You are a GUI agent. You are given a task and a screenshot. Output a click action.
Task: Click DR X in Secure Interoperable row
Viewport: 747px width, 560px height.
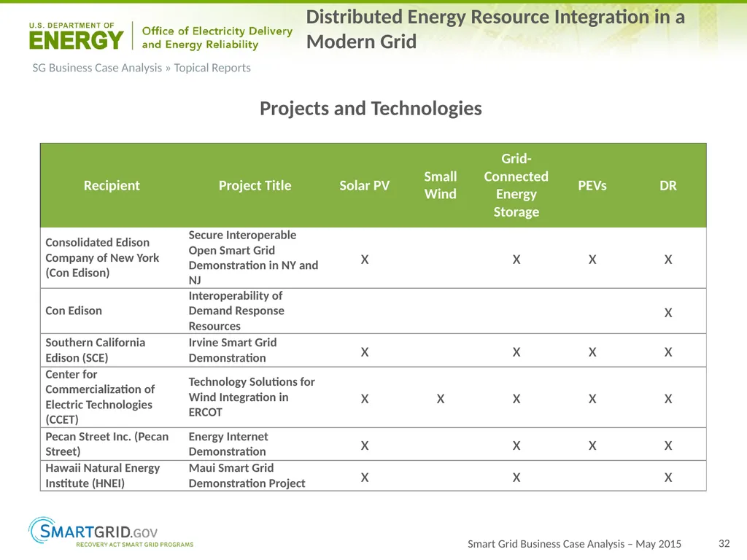pyautogui.click(x=668, y=260)
